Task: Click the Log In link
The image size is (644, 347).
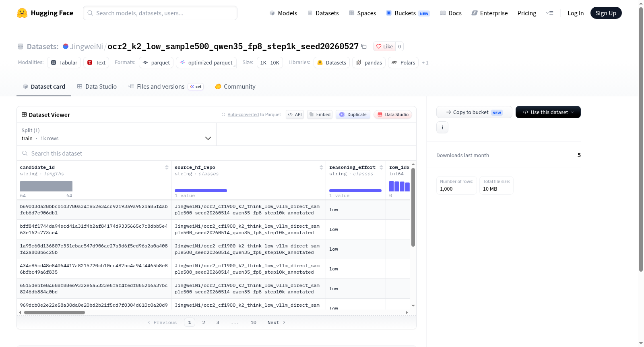Action: coord(576,13)
